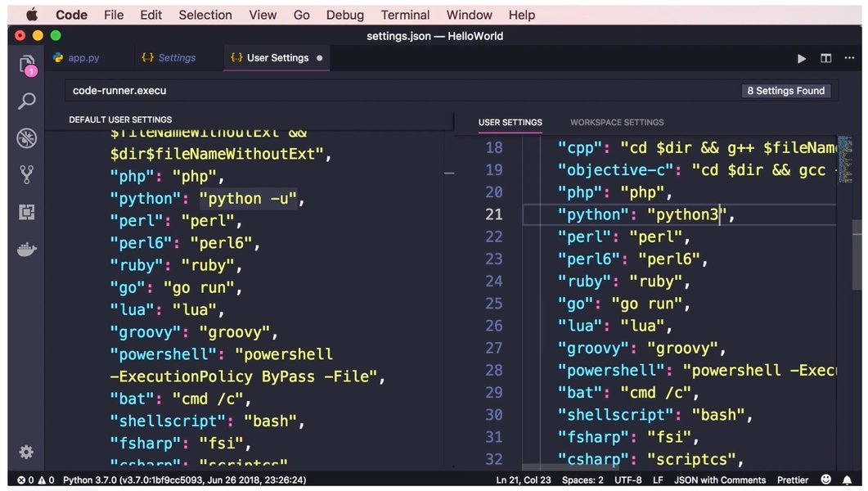Switch to WORKSPACE SETTINGS scope tab
The height and width of the screenshot is (491, 868).
click(x=617, y=122)
